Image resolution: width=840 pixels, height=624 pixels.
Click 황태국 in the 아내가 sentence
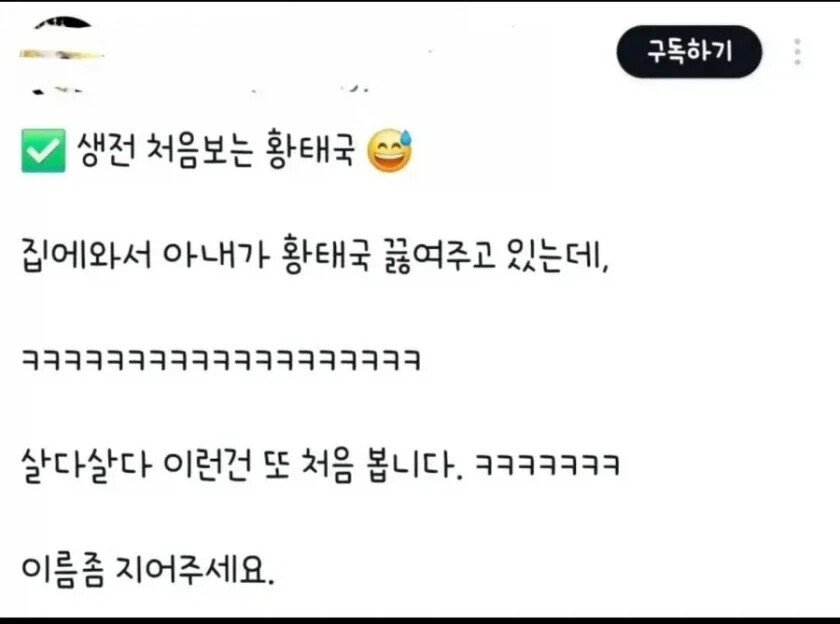pyautogui.click(x=326, y=254)
